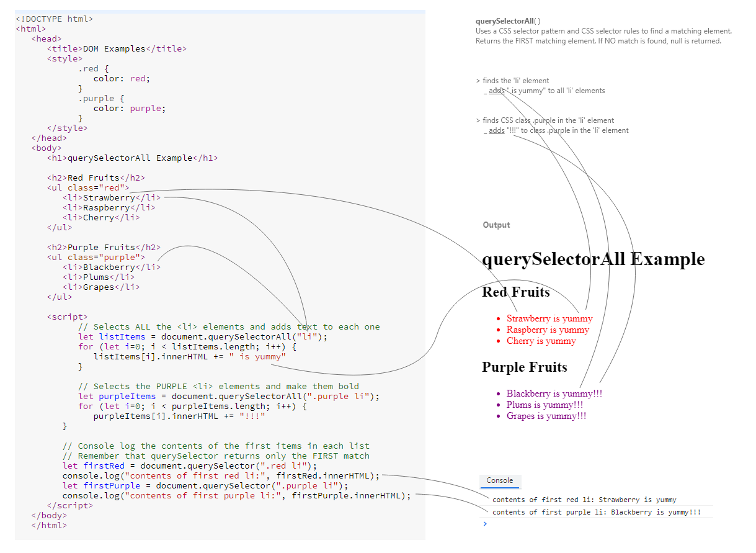This screenshot has width=756, height=553.
Task: Click the closing </script> tag line
Action: click(70, 505)
